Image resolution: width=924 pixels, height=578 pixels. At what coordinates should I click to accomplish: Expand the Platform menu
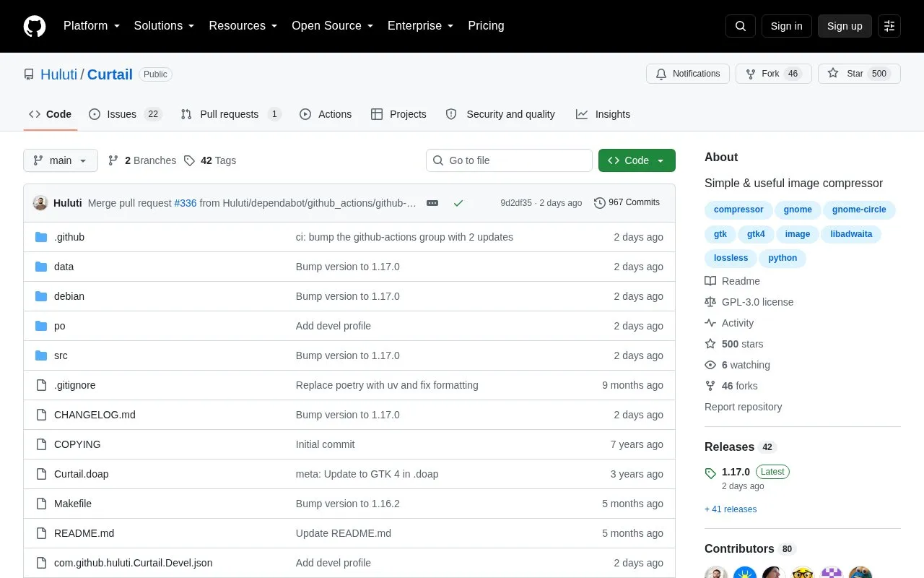pyautogui.click(x=92, y=26)
